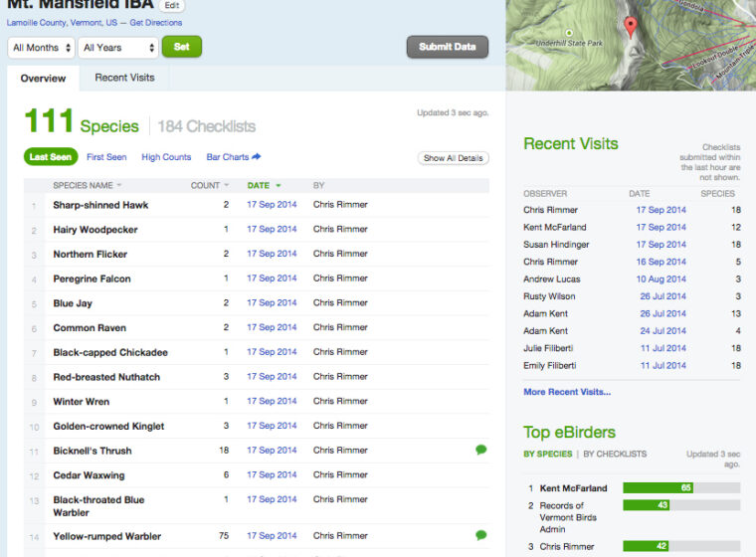The width and height of the screenshot is (756, 557).
Task: Select the Last Seen view toggle
Action: pyautogui.click(x=50, y=157)
